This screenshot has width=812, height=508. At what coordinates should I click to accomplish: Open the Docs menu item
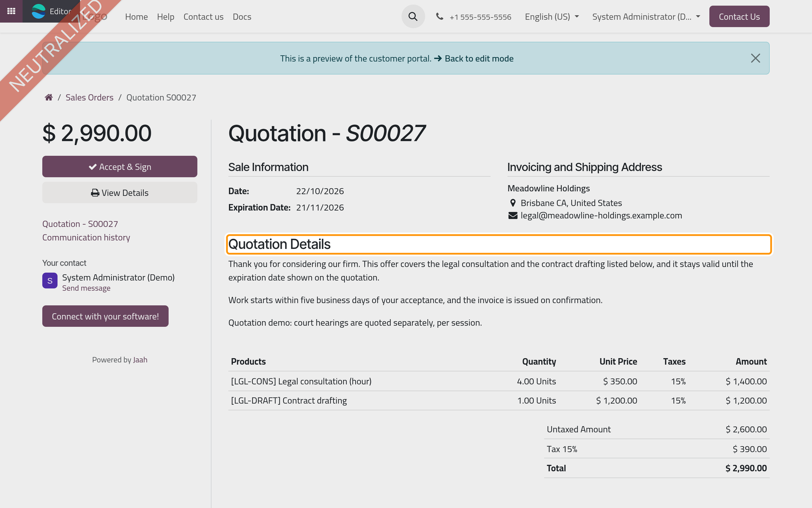(242, 17)
